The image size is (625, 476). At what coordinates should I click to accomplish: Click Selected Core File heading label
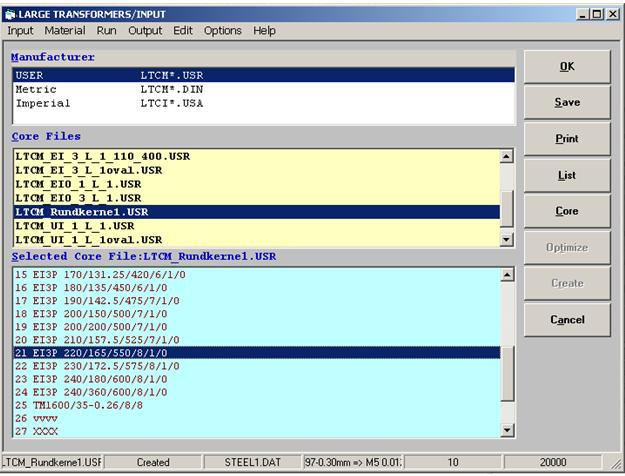pyautogui.click(x=143, y=256)
